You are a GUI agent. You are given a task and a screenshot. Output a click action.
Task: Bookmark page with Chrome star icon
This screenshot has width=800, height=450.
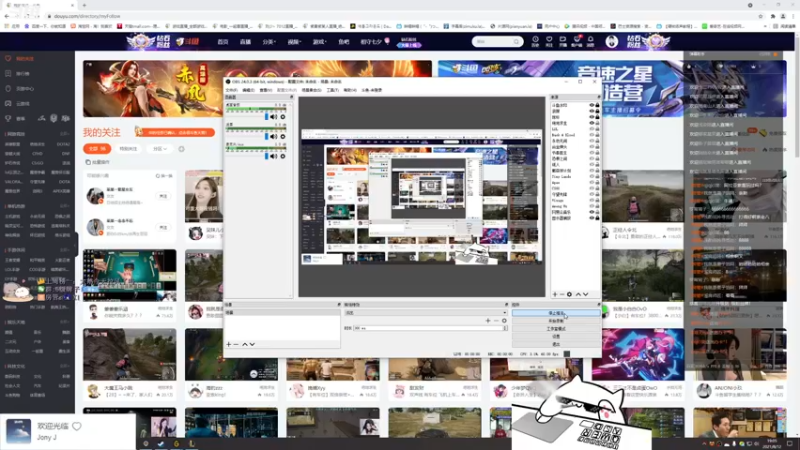pyautogui.click(x=760, y=16)
